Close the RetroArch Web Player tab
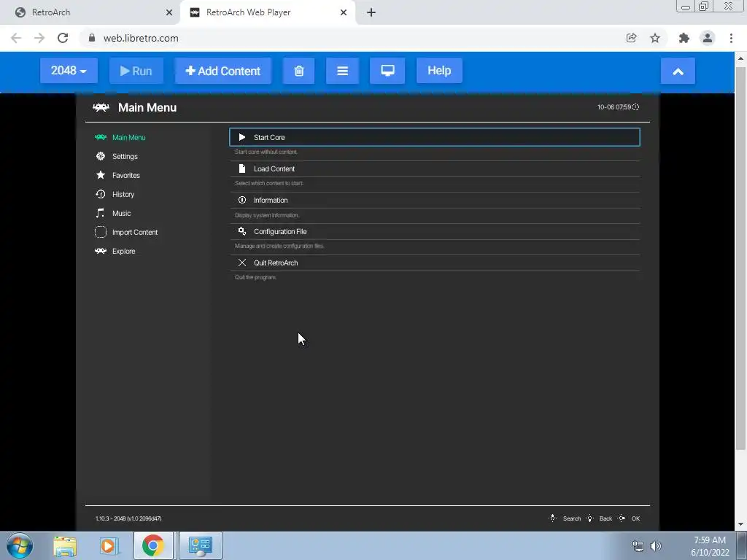747x560 pixels. click(x=344, y=12)
